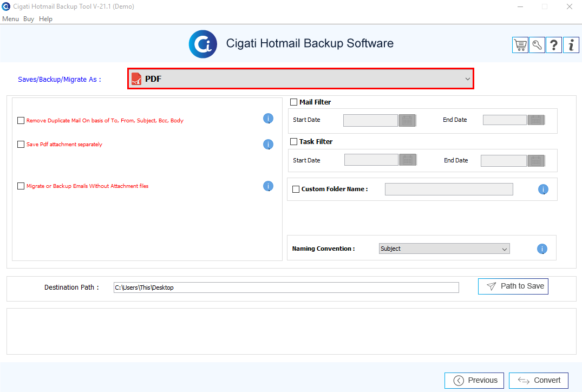Click the Cigati app icon in title bar

click(x=6, y=6)
